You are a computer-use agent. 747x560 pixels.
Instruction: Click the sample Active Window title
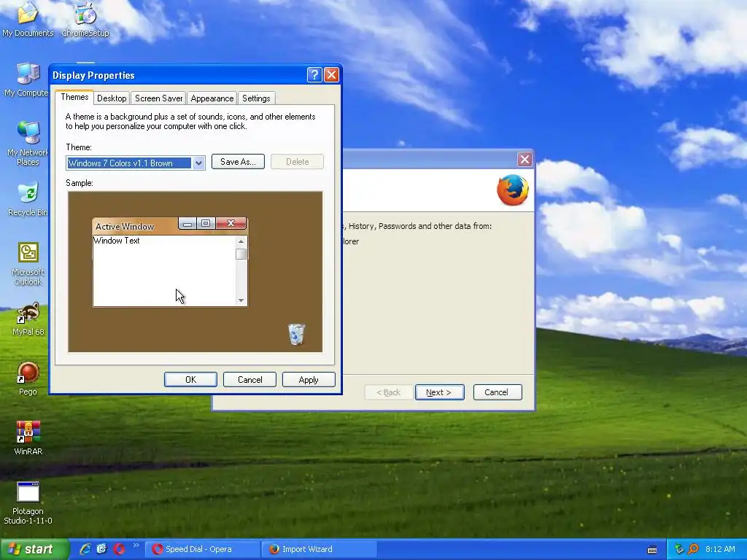(124, 227)
